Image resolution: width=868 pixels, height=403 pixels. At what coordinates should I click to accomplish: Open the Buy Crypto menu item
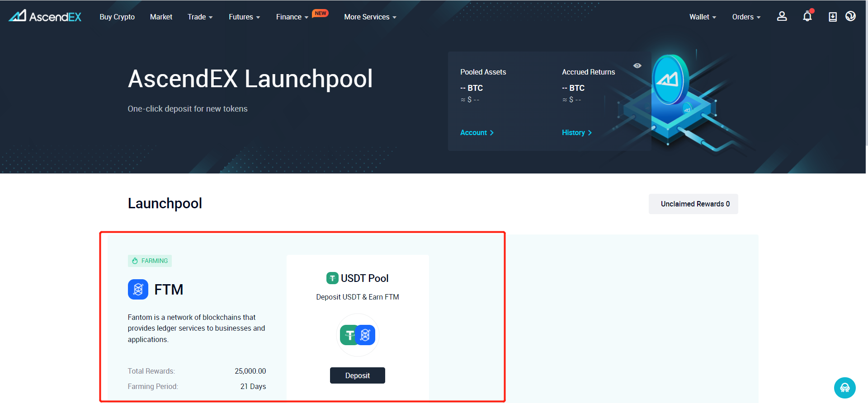(117, 17)
